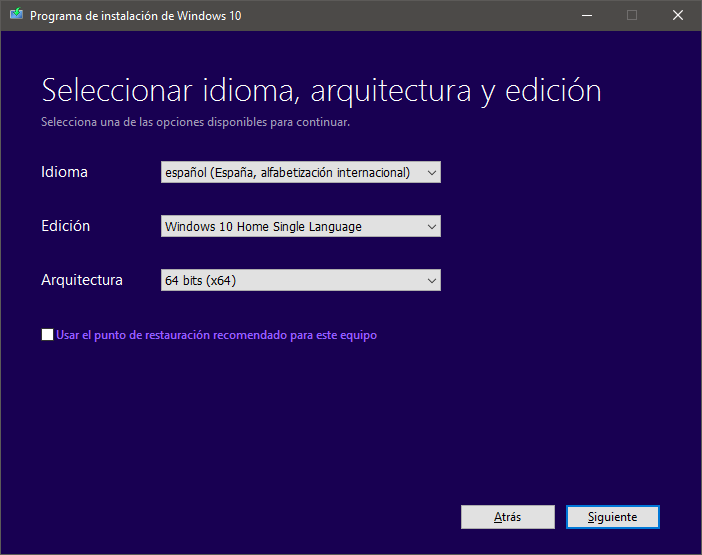
Task: Click the 'Usar el punto de restauración recomendado' label
Action: pyautogui.click(x=216, y=335)
